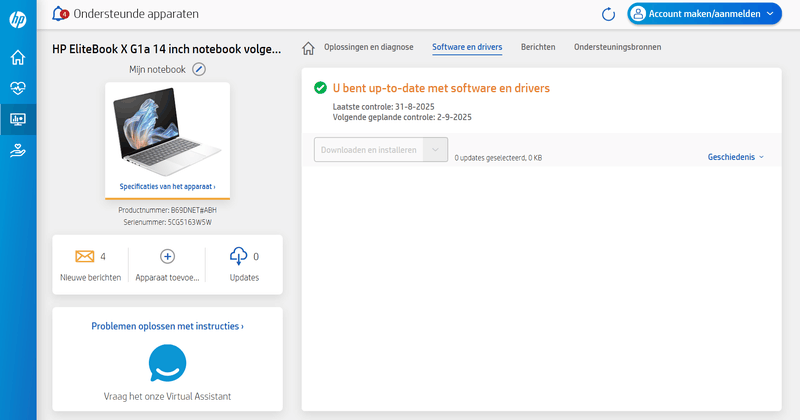Click the Mijn notebook label
800x420 pixels.
coord(157,69)
